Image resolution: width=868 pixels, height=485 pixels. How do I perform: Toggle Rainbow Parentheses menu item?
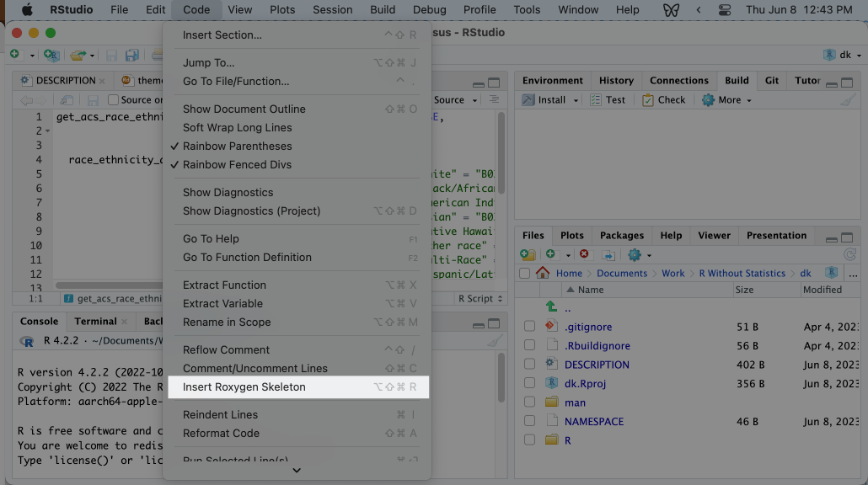pos(298,146)
